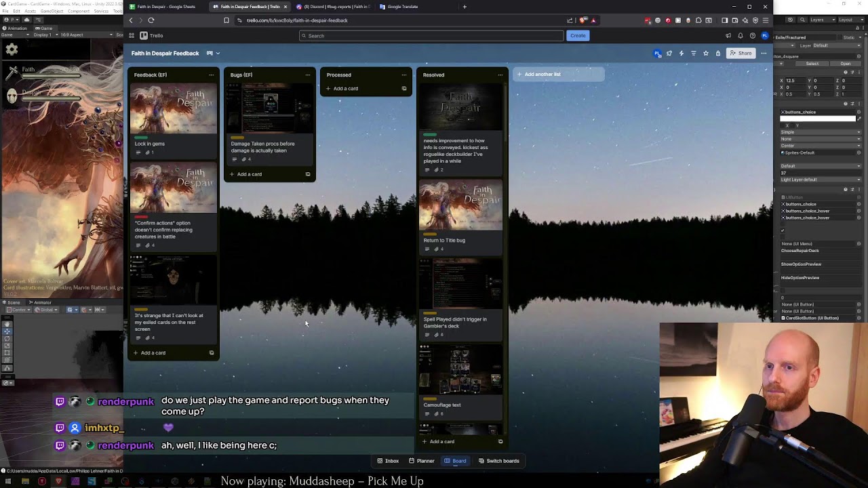Open Return to Title bug card

click(461, 217)
